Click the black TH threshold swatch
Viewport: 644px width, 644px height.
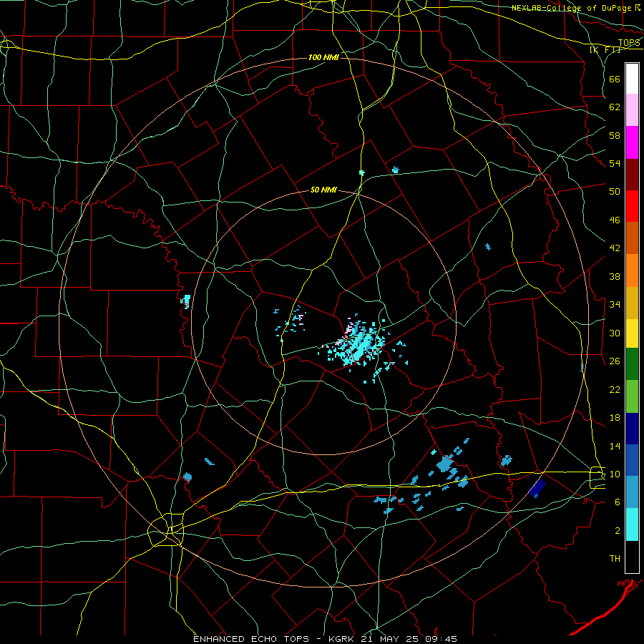click(632, 557)
